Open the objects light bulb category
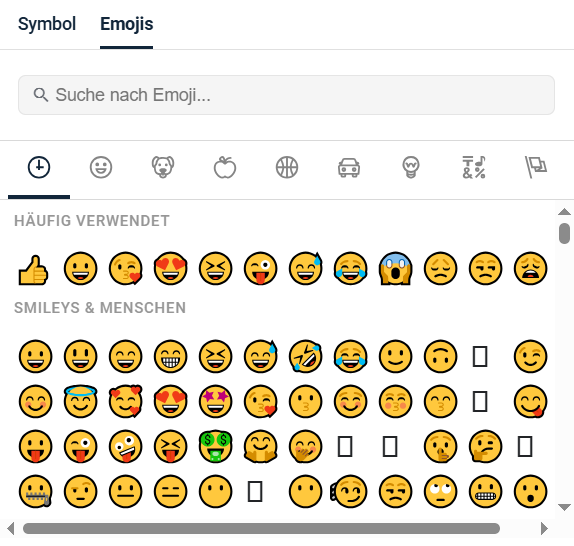Image resolution: width=574 pixels, height=546 pixels. tap(411, 168)
